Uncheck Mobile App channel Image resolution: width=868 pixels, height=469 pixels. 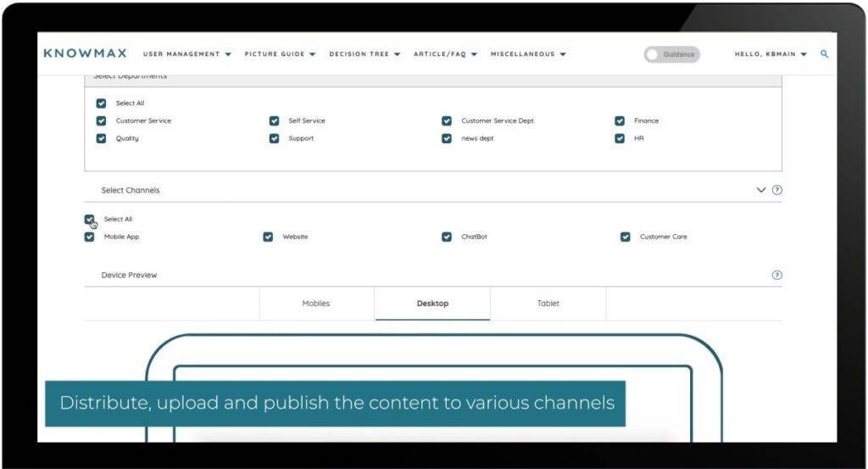point(89,237)
